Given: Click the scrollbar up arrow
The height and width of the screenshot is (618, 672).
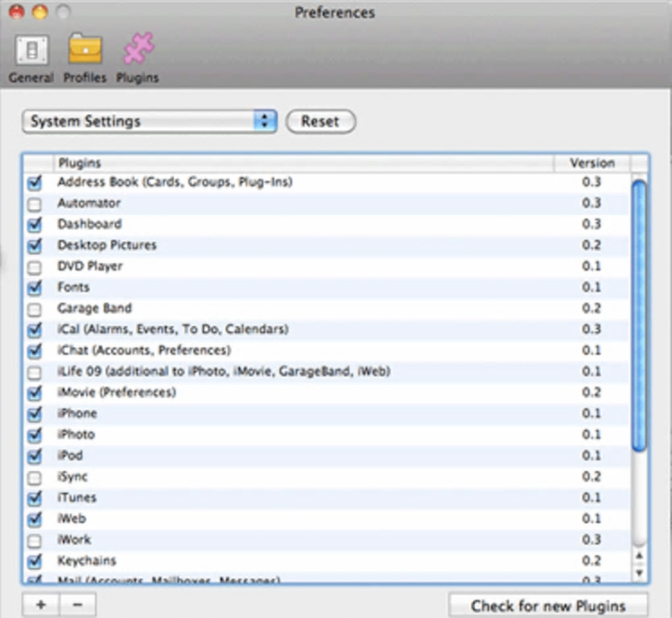Looking at the screenshot, I should [x=640, y=556].
